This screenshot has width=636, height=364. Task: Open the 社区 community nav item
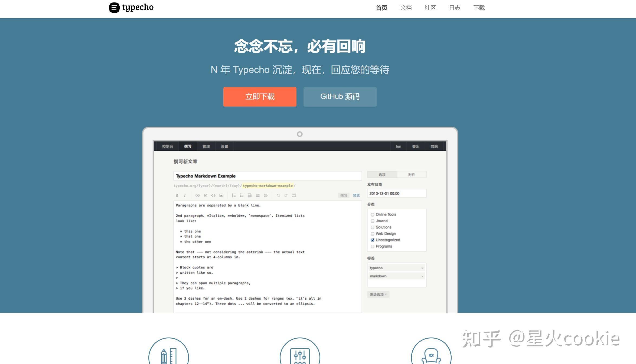pos(430,8)
